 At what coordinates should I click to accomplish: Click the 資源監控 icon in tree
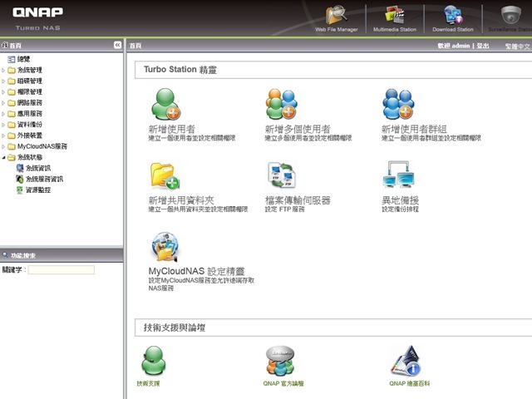(20, 190)
